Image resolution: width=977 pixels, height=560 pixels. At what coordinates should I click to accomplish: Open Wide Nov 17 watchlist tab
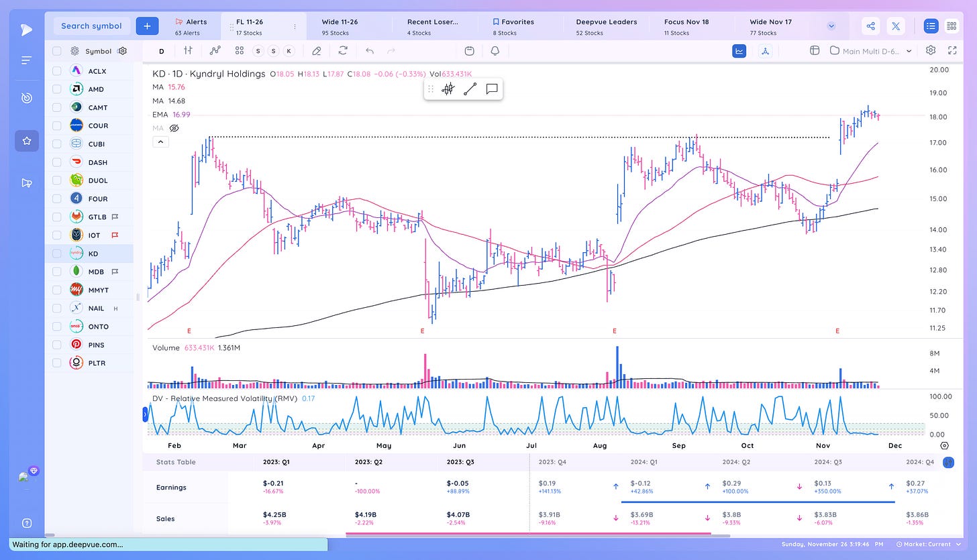tap(779, 27)
